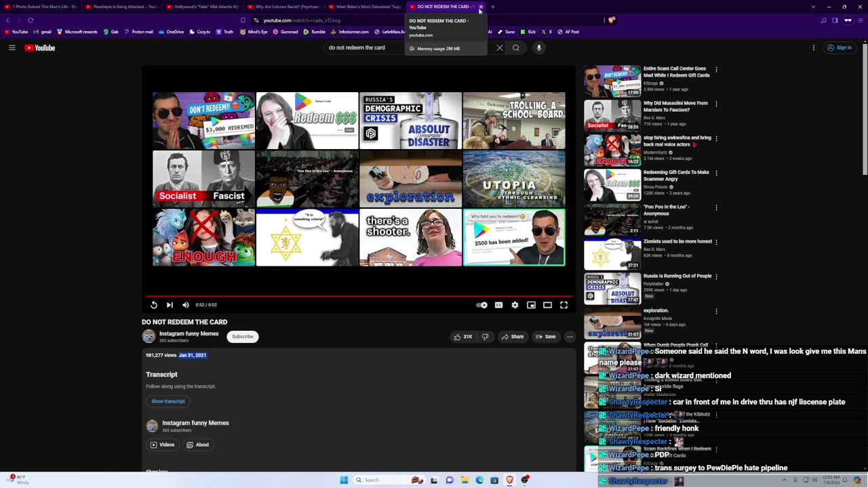Switch to 'Pewdiepie Is Being Attacked' tab
868x488 pixels.
[121, 7]
